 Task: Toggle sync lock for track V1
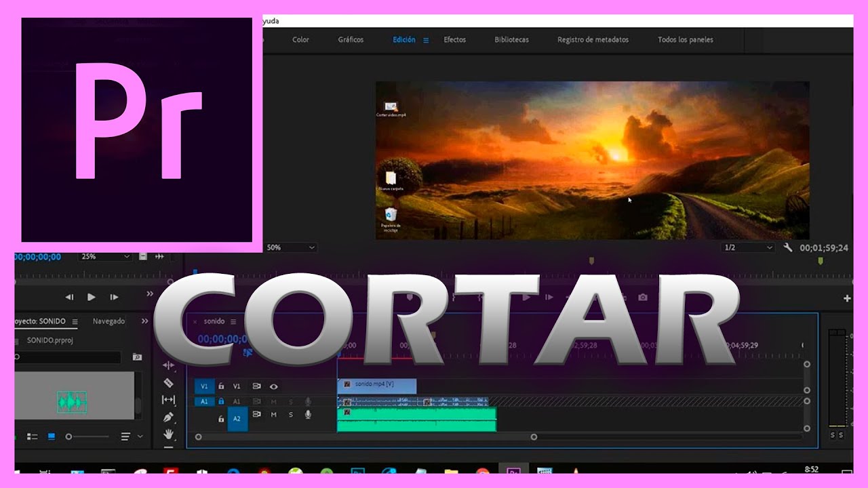256,386
